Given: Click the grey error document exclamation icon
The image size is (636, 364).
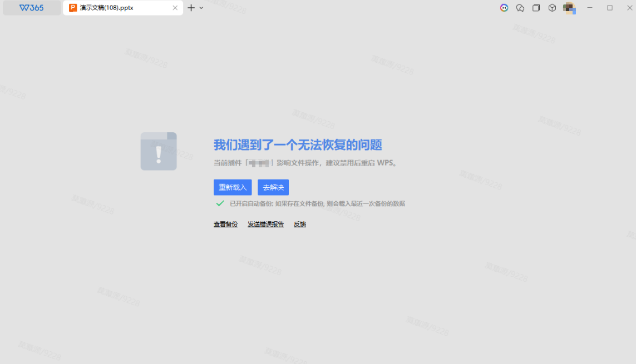Looking at the screenshot, I should 159,151.
